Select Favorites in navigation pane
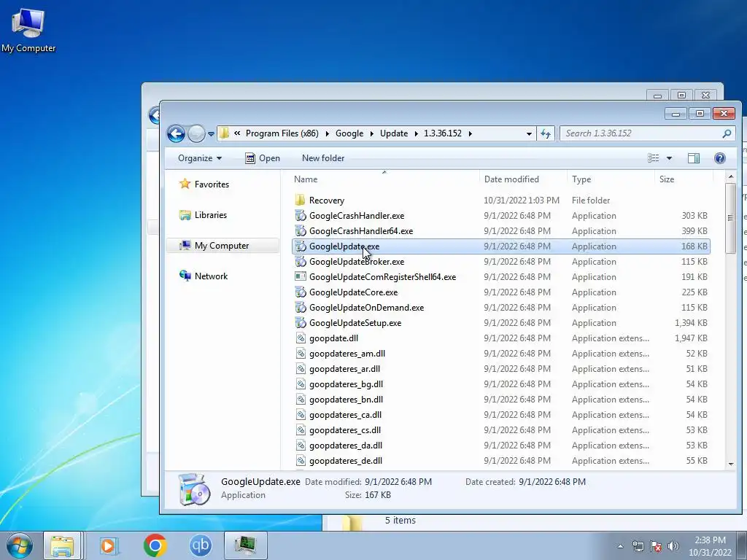Image resolution: width=747 pixels, height=560 pixels. (x=204, y=184)
